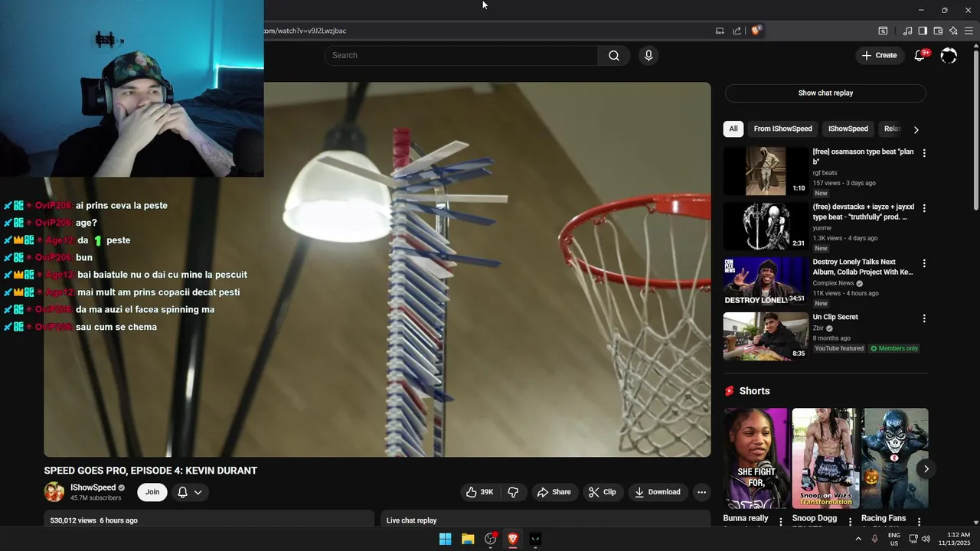The image size is (980, 551).
Task: Click the video title SPEED GOES PRO
Action: [150, 471]
